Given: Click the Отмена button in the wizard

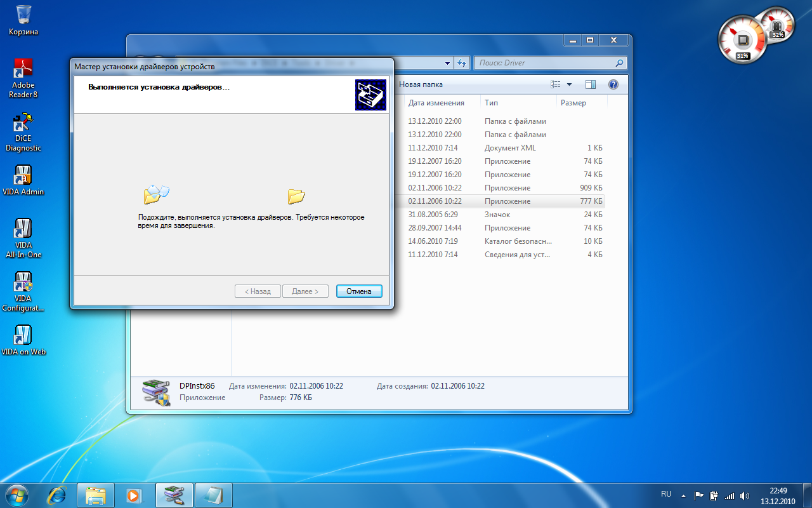Looking at the screenshot, I should tap(359, 291).
